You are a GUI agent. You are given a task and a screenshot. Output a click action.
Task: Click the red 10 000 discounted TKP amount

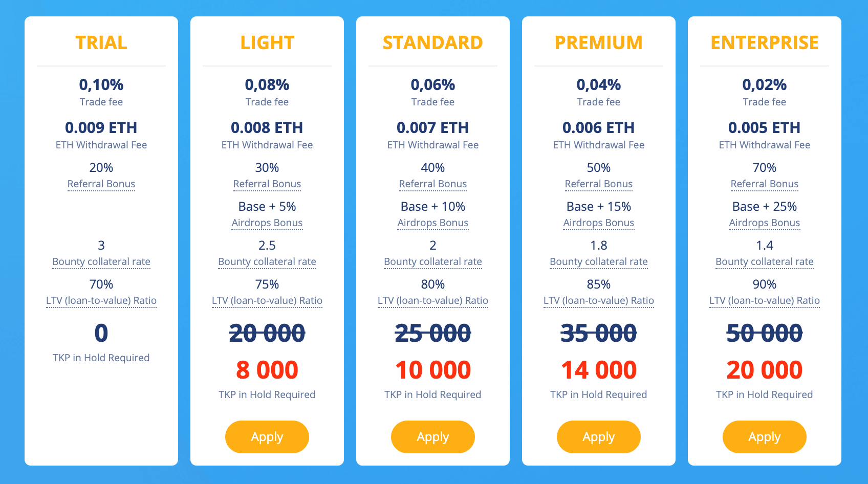433,370
